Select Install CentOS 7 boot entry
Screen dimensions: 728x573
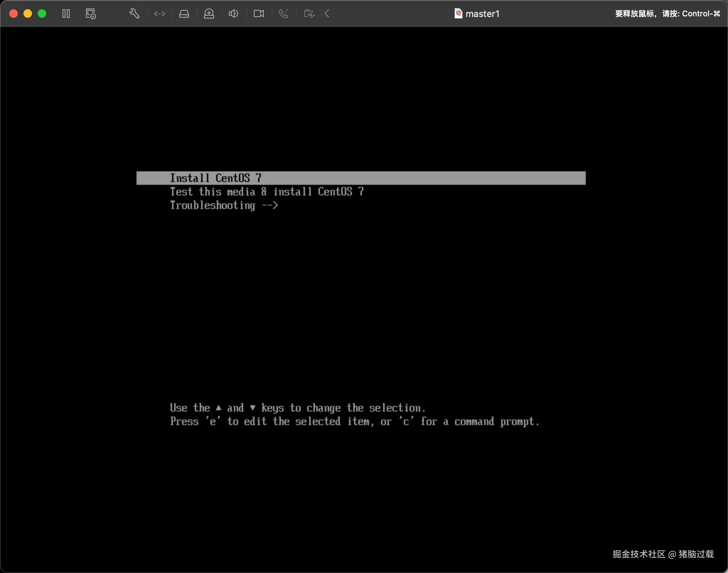(x=215, y=178)
